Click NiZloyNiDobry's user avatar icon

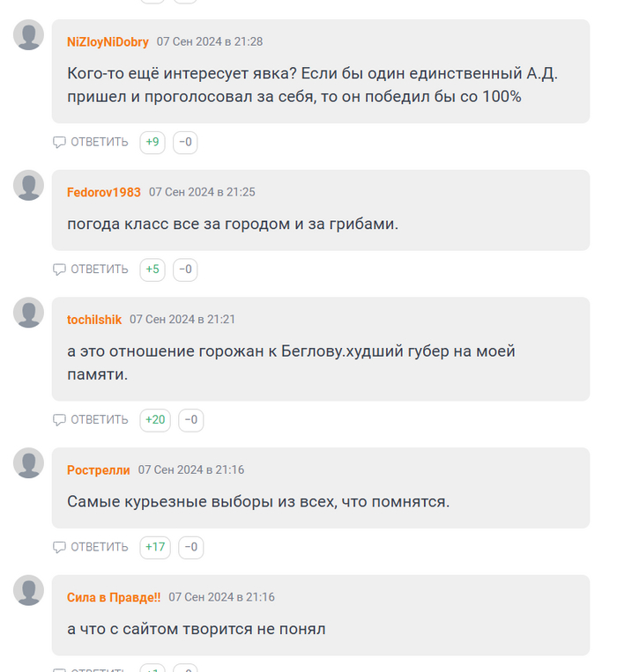click(x=28, y=35)
